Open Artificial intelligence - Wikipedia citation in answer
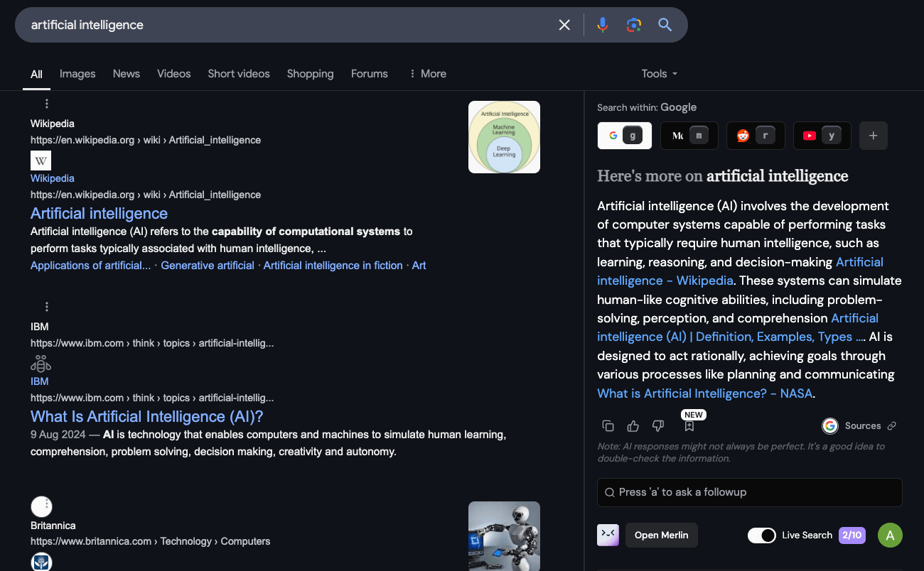The image size is (924, 571). (740, 271)
